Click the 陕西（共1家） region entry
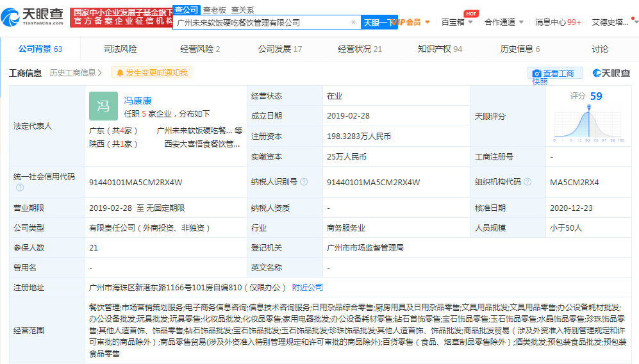This screenshot has width=639, height=364. click(113, 144)
